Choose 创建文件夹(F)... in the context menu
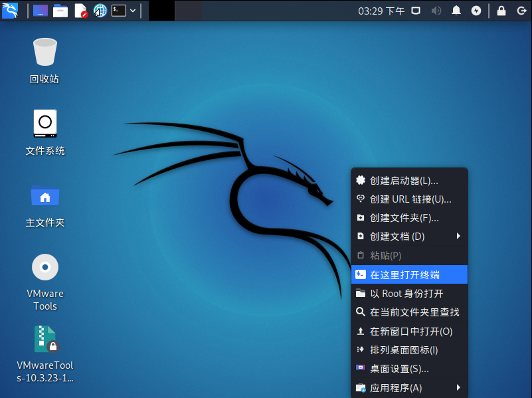532x398 pixels. [409, 218]
